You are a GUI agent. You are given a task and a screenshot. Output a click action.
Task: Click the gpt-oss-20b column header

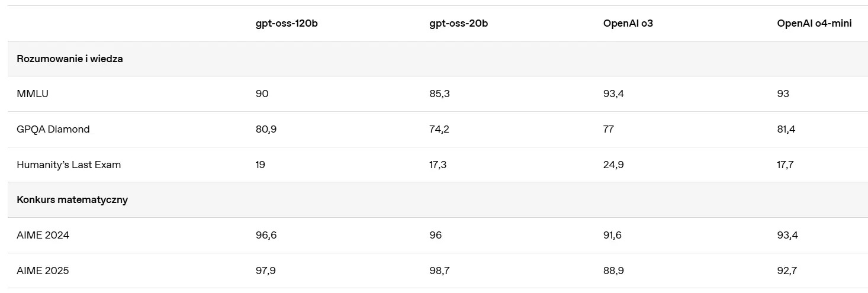[458, 24]
